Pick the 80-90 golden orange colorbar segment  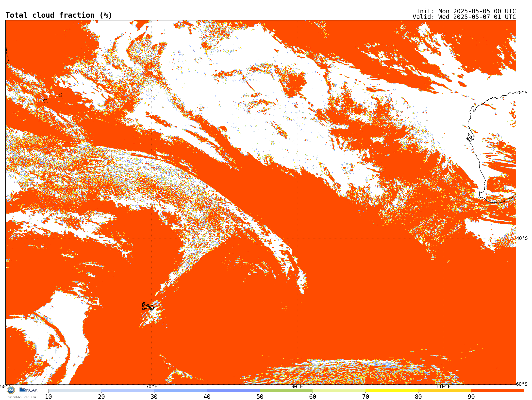(445, 391)
